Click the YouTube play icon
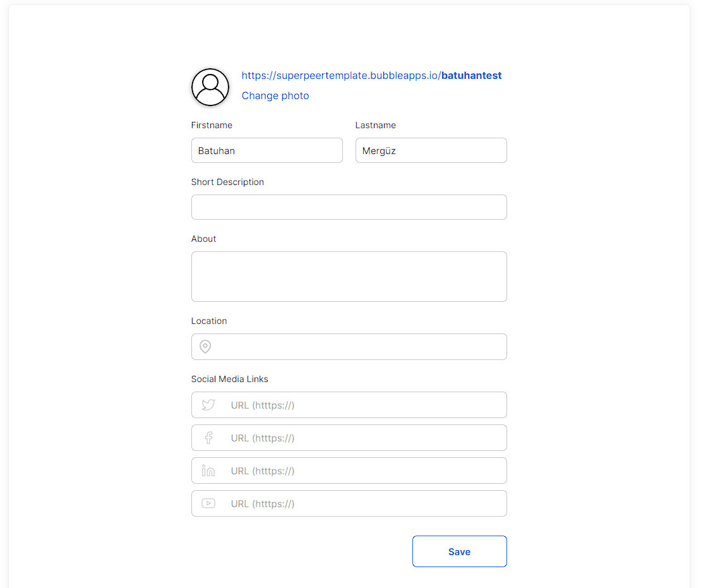Viewport: 701px width, 588px height. (x=208, y=503)
